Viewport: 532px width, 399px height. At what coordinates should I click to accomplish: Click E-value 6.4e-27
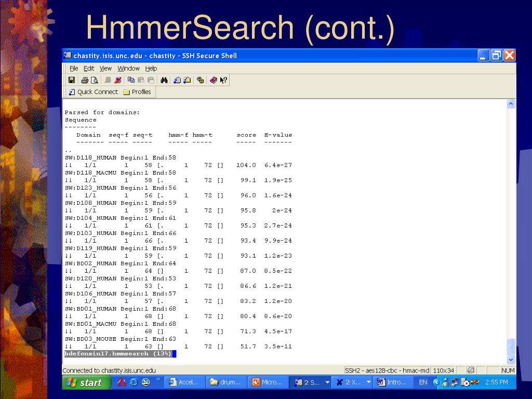pyautogui.click(x=278, y=165)
